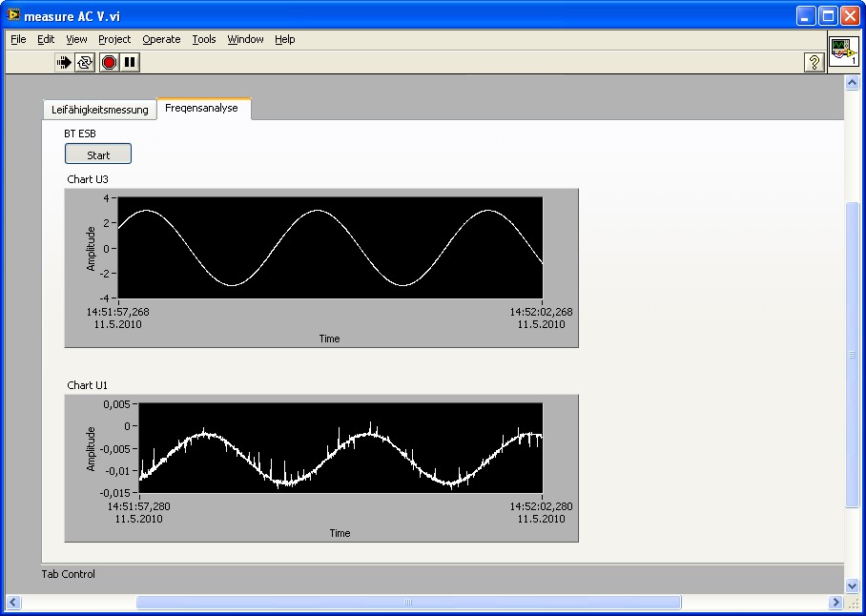Open the Tools menu

tap(204, 39)
